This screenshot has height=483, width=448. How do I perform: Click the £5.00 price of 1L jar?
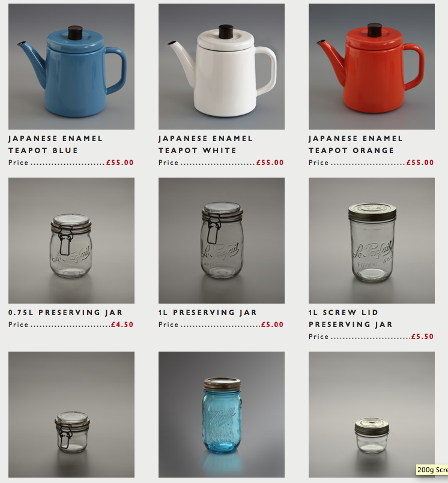point(272,325)
